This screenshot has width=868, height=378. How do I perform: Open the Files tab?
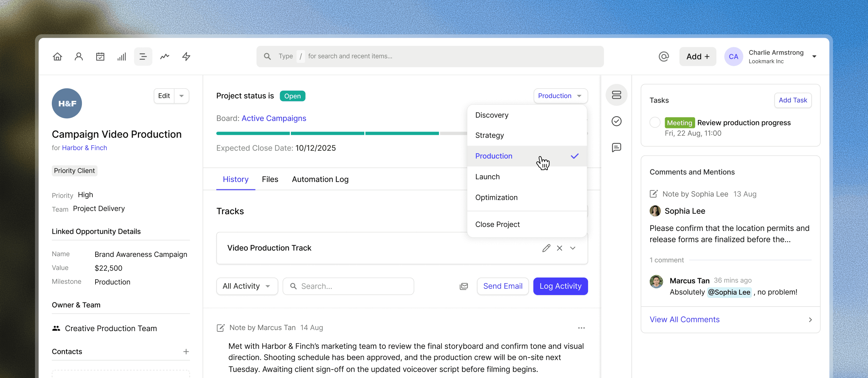(270, 179)
